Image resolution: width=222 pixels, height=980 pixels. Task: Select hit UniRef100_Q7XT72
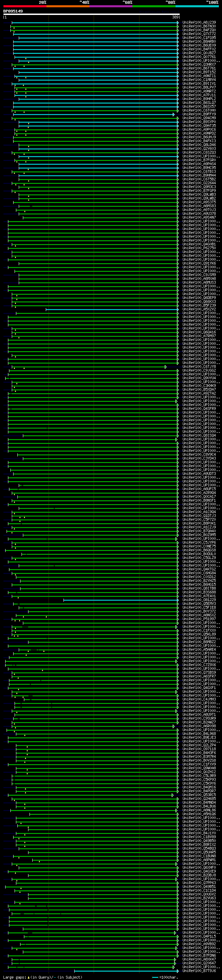click(199, 34)
